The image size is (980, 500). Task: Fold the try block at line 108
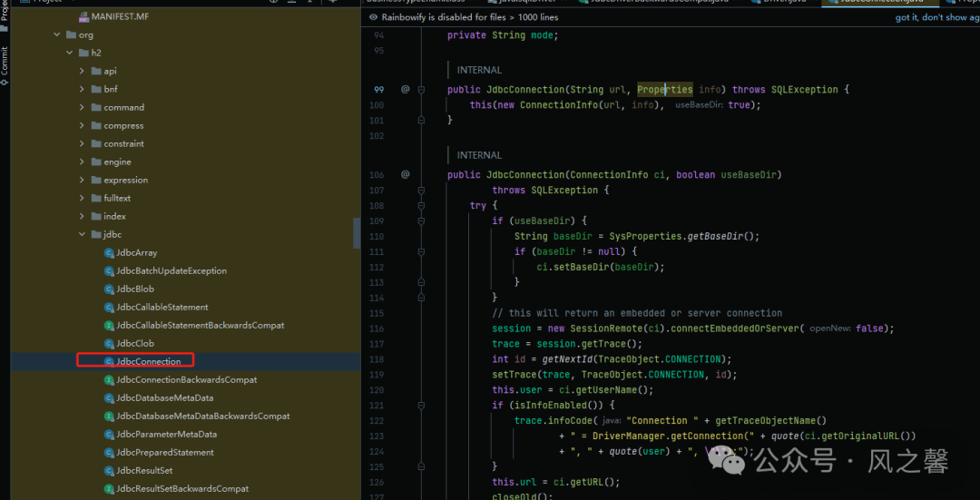coord(421,205)
